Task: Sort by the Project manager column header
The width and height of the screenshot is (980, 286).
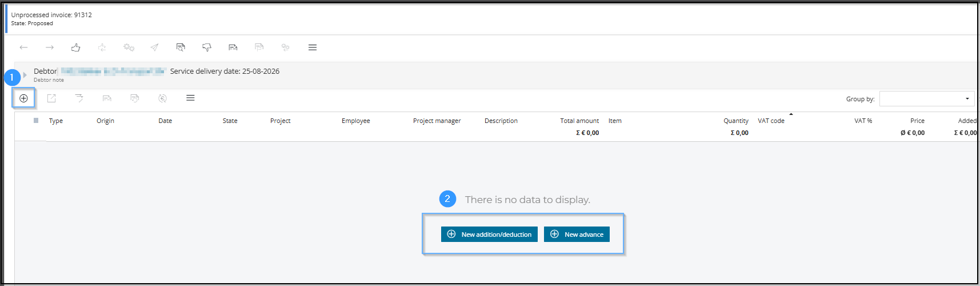Action: pos(437,121)
